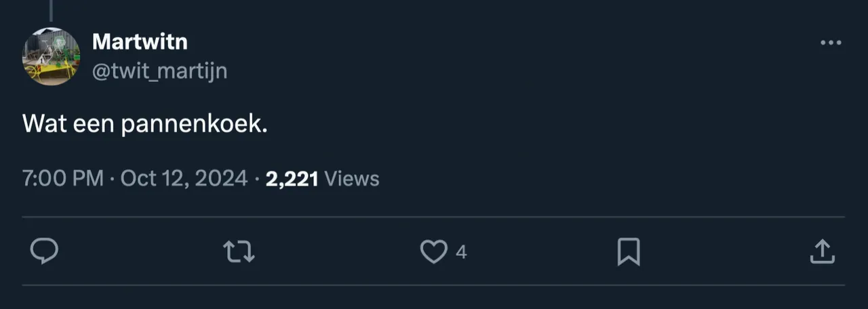Viewport: 868px width, 309px height.
Task: Show who liked via the 4 count
Action: (461, 253)
